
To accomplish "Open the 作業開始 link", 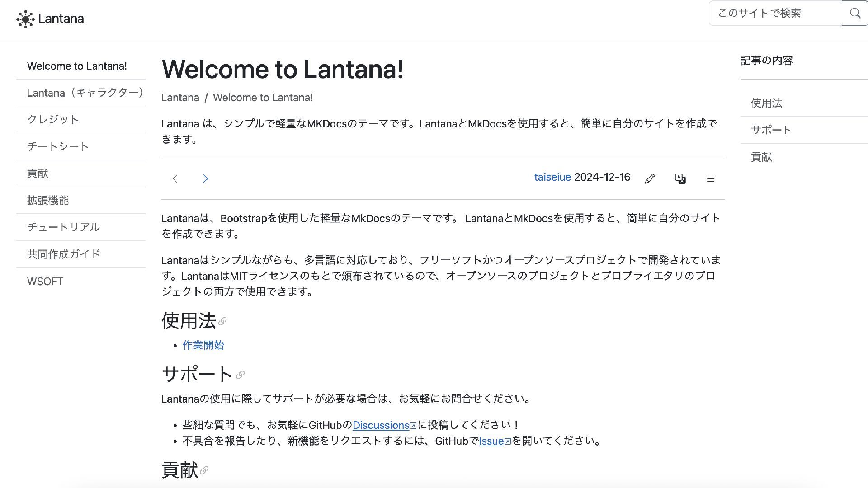I will pyautogui.click(x=203, y=345).
